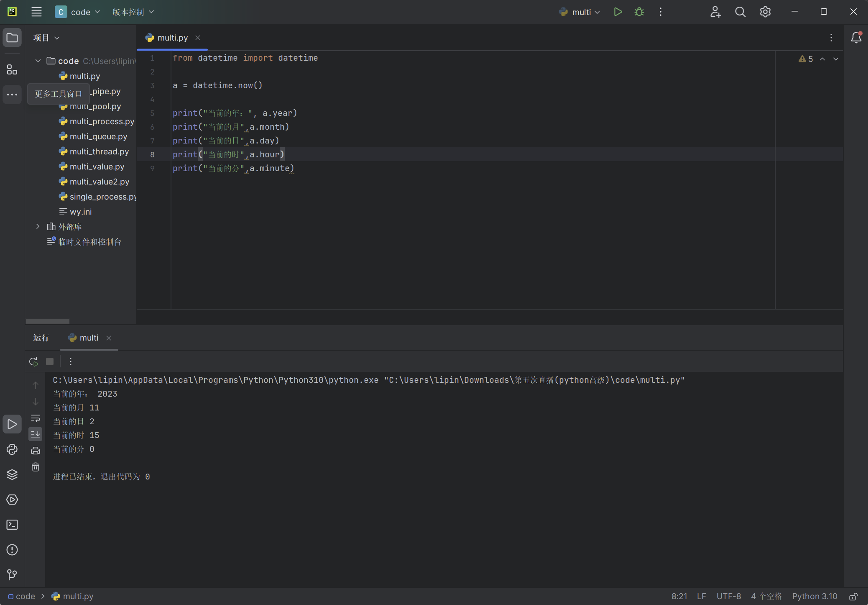Open line separator LF selector
The width and height of the screenshot is (868, 605).
pyautogui.click(x=701, y=596)
